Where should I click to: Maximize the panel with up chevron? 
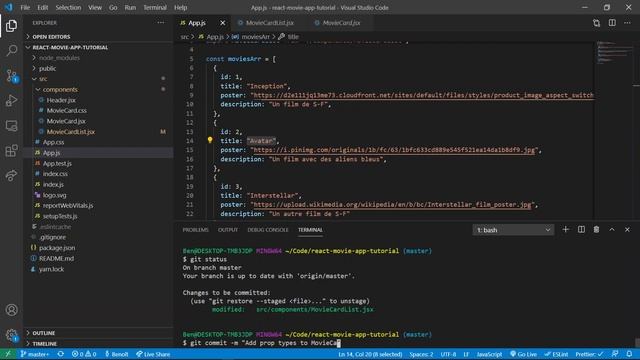pos(612,230)
